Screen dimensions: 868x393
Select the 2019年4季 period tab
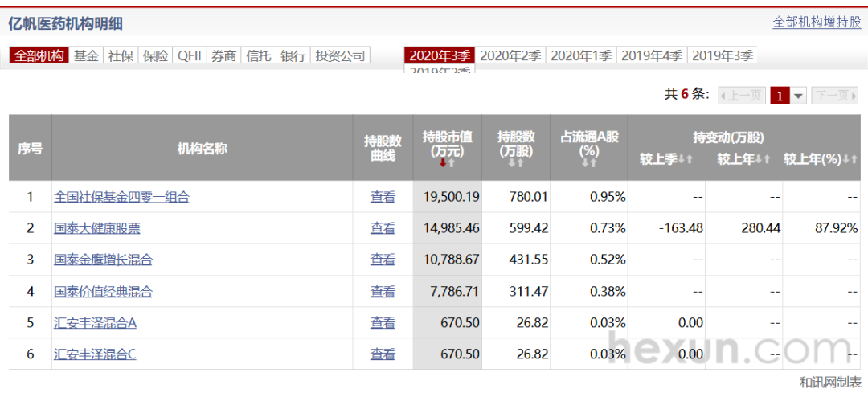(x=652, y=55)
